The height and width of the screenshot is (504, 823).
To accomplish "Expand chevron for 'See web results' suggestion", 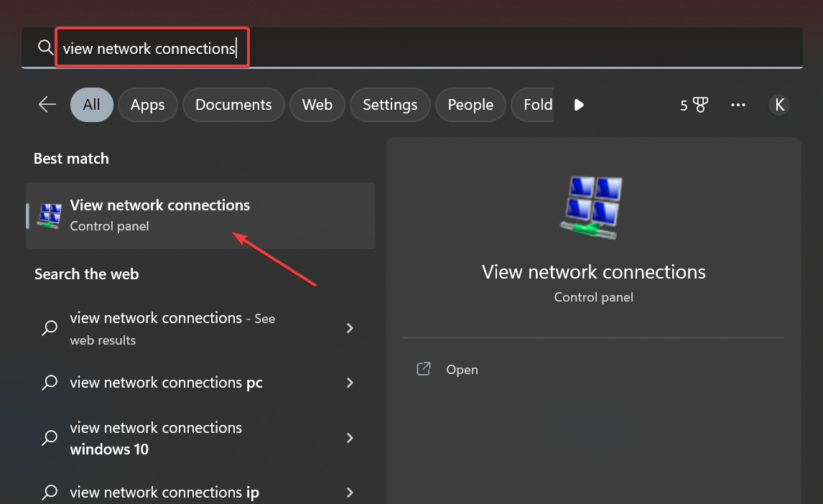I will [x=350, y=328].
